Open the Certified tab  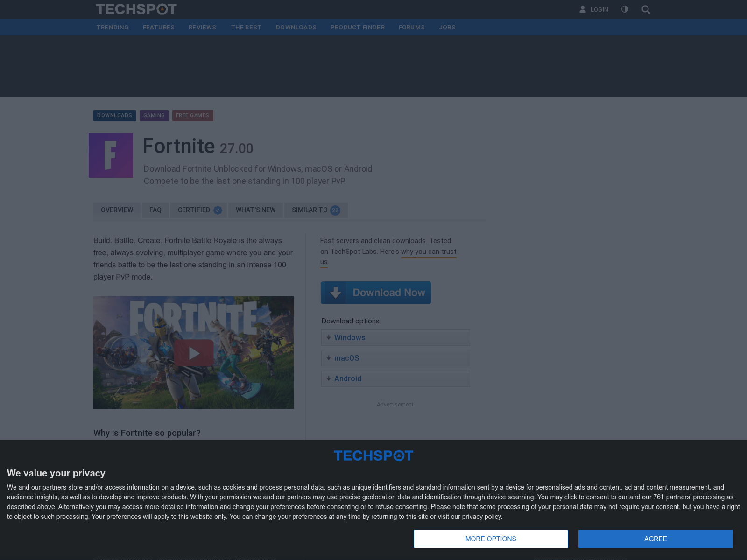(199, 210)
